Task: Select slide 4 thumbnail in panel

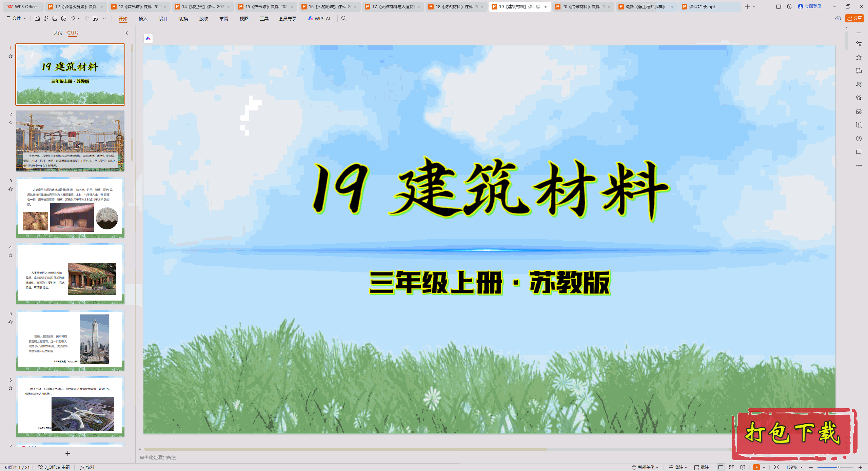Action: tap(70, 274)
